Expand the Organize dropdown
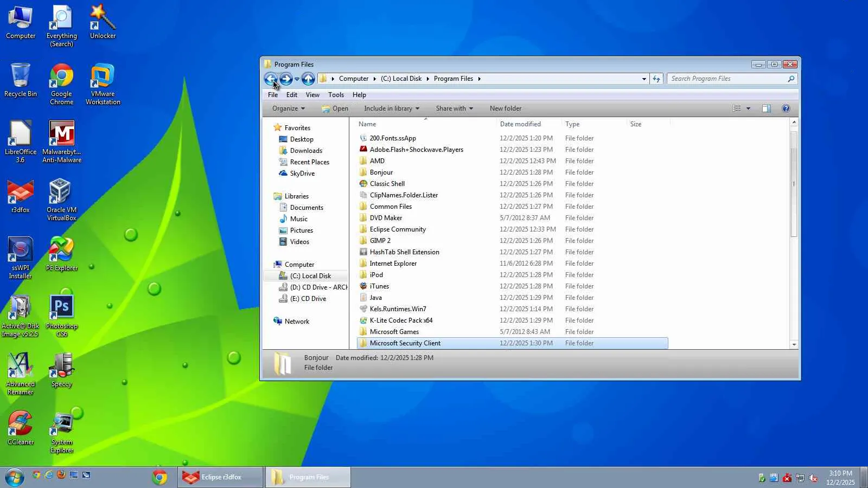 (289, 108)
